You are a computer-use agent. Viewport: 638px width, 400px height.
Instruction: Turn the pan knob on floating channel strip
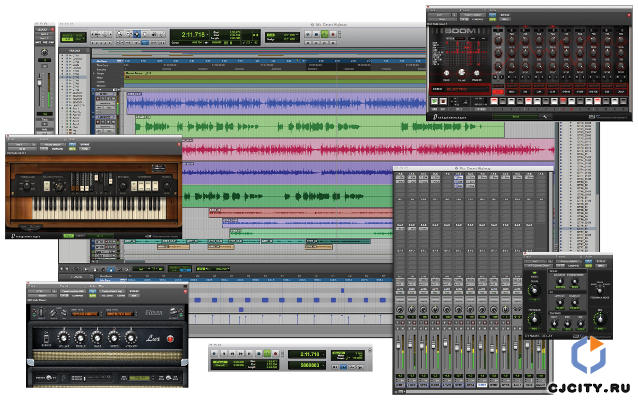(x=44, y=52)
